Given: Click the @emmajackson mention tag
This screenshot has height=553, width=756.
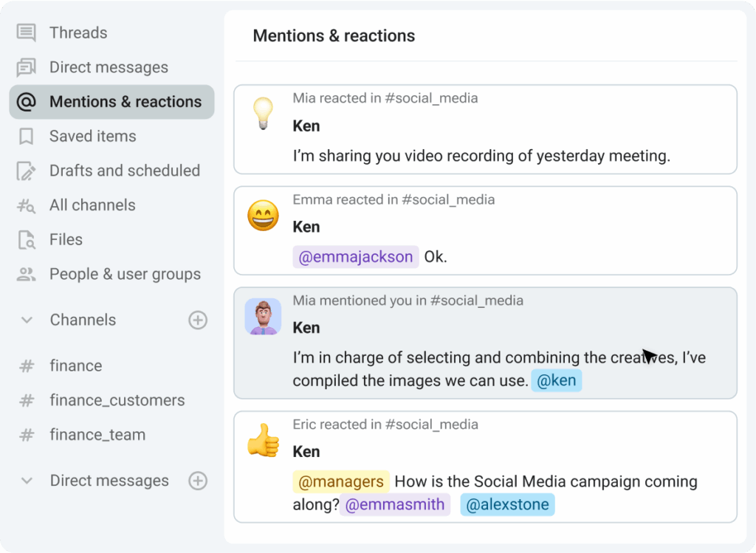Looking at the screenshot, I should tap(356, 257).
